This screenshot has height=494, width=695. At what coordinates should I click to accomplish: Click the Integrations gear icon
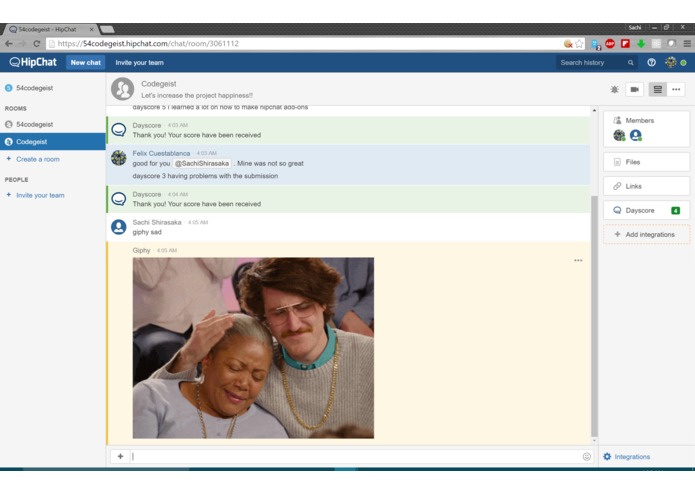[607, 457]
